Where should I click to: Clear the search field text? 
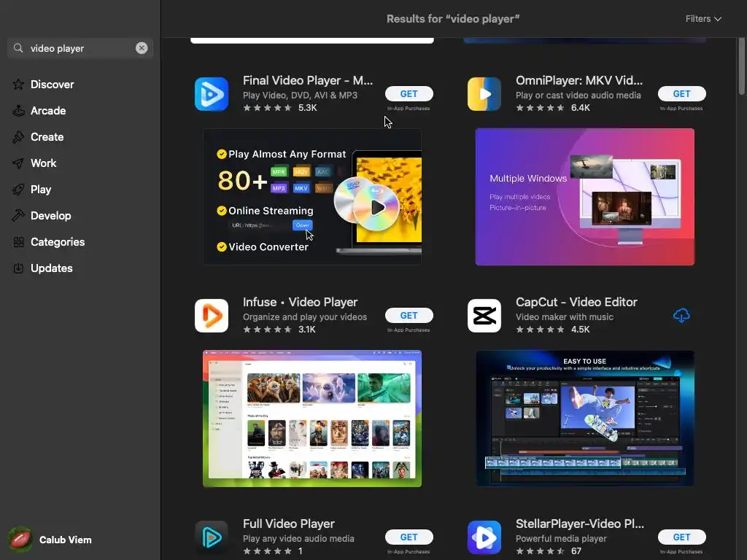point(142,48)
